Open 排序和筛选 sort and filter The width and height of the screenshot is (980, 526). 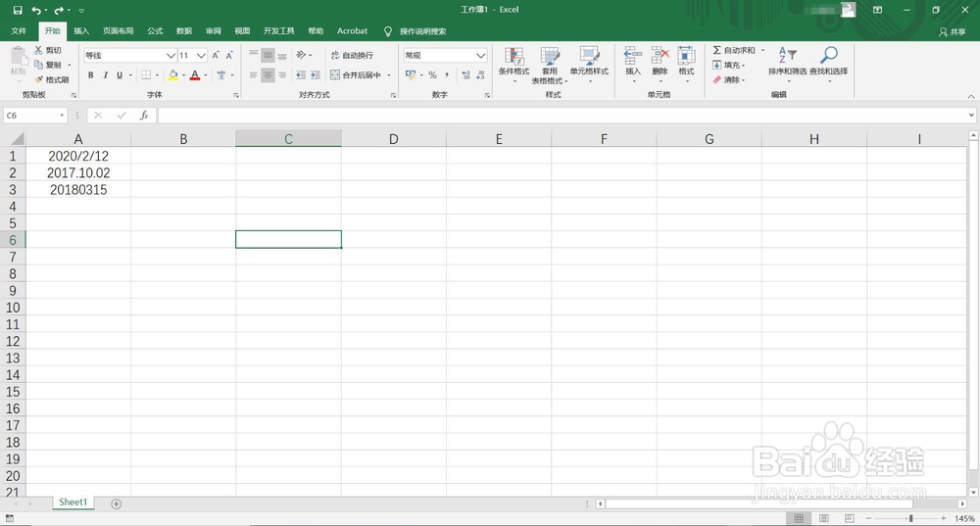coord(788,63)
